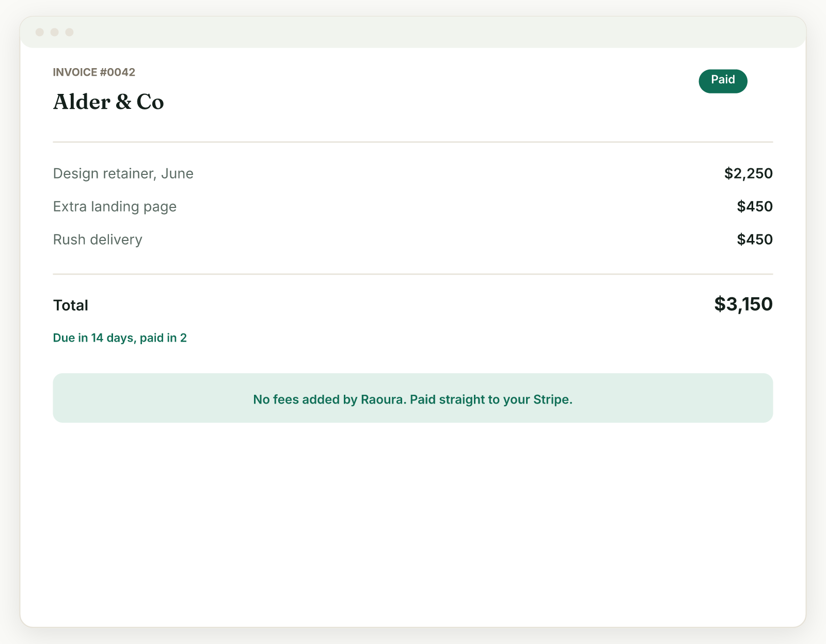This screenshot has height=644, width=826.
Task: Click the Paid status badge
Action: [723, 81]
